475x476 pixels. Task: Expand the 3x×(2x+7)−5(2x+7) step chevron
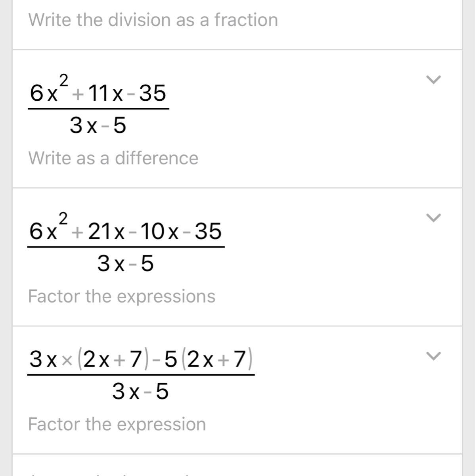pyautogui.click(x=433, y=356)
